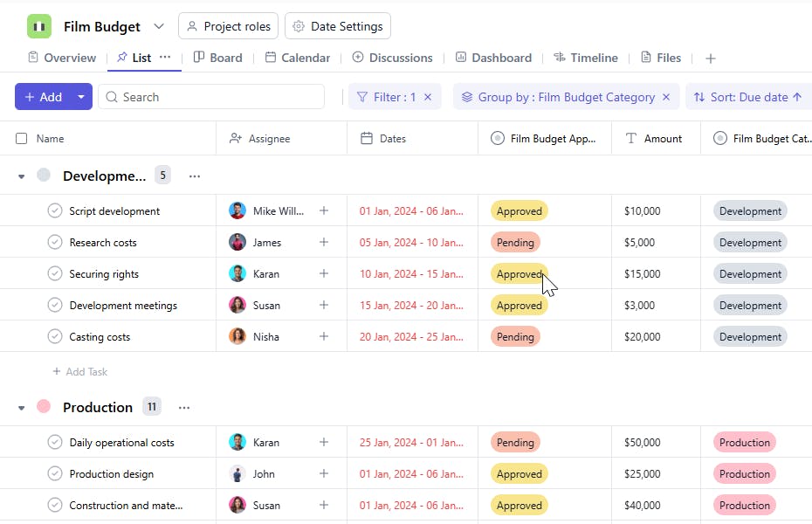Mark Casting costs task as complete
812x524 pixels.
55,336
